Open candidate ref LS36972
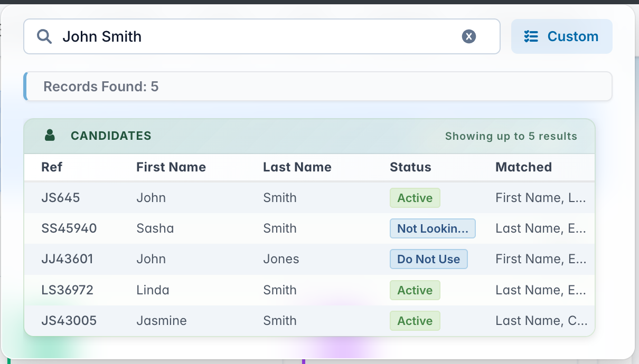 click(x=68, y=290)
